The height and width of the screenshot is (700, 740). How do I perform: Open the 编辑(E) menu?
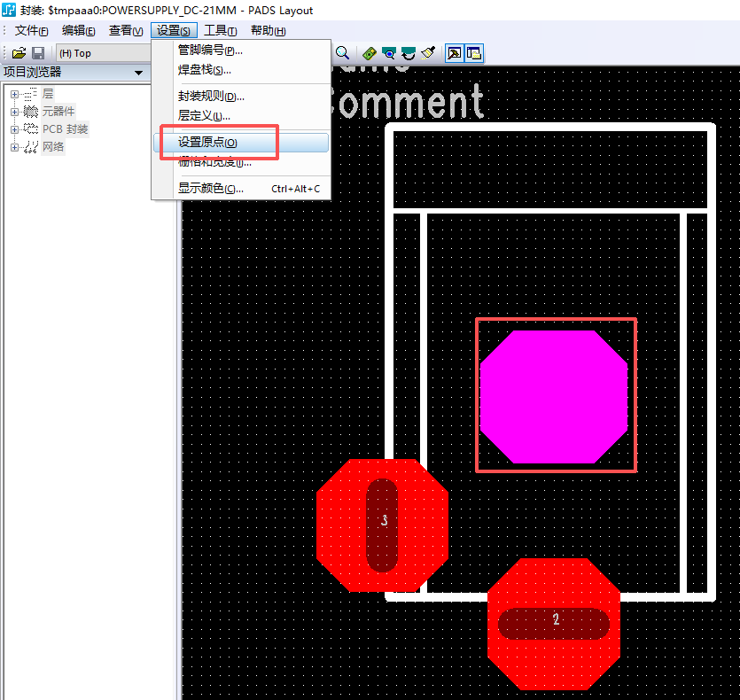coord(78,31)
